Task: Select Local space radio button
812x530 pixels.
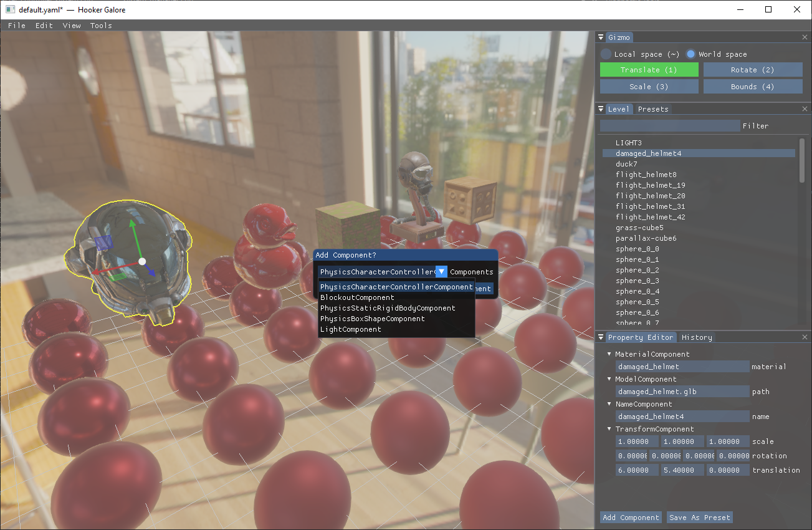Action: coord(606,54)
